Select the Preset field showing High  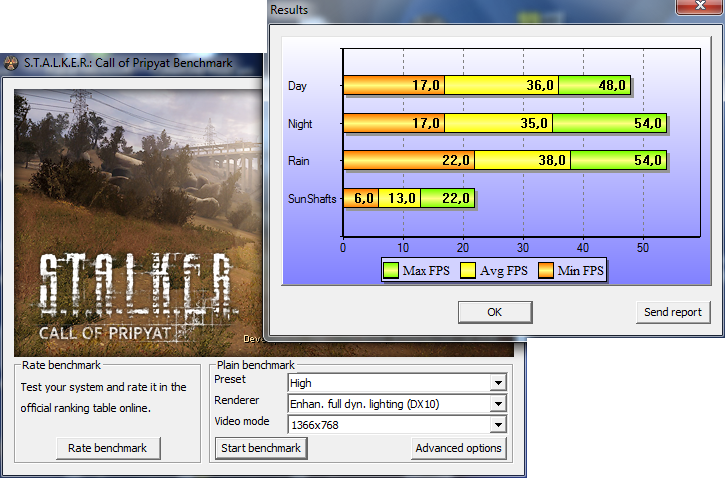(x=397, y=383)
